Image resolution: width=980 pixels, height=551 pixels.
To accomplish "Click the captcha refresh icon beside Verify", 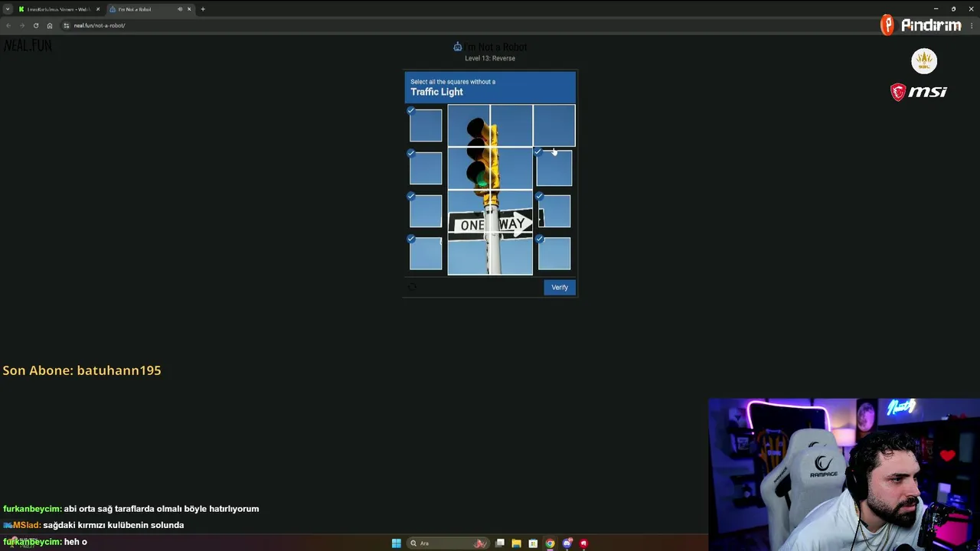I will point(412,287).
